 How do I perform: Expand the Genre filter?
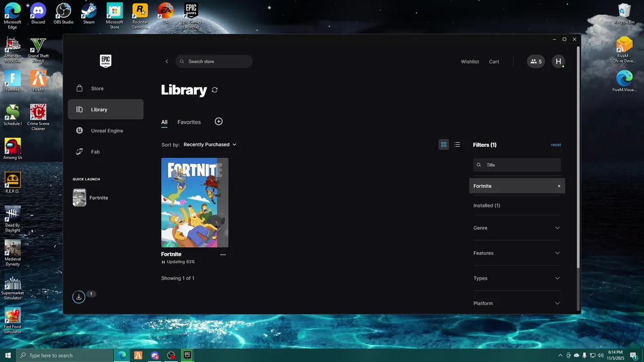click(x=517, y=228)
